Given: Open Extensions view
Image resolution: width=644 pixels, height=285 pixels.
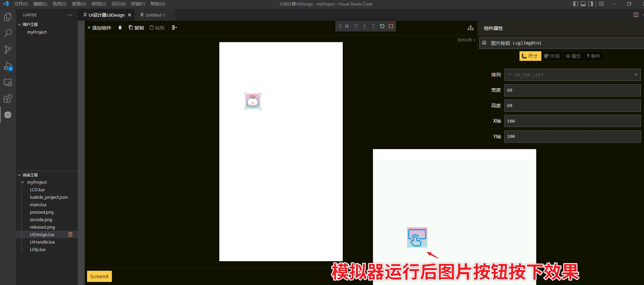Looking at the screenshot, I should click(8, 99).
